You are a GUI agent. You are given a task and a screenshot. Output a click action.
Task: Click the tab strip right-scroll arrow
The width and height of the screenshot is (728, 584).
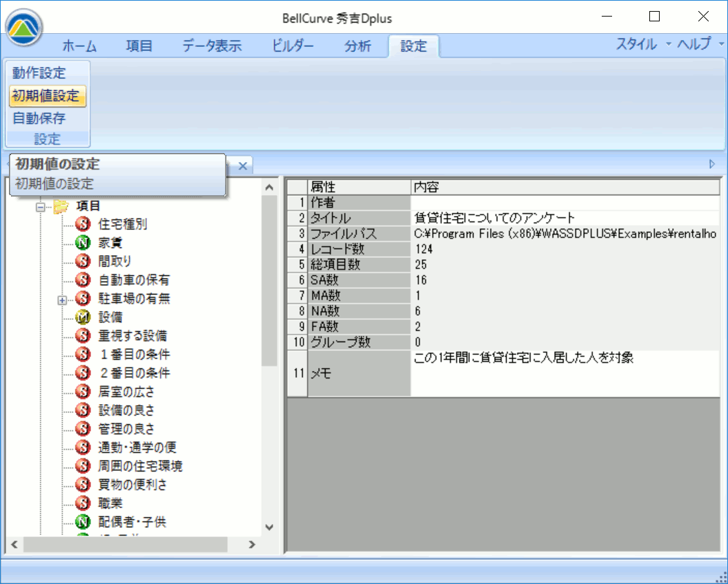712,163
